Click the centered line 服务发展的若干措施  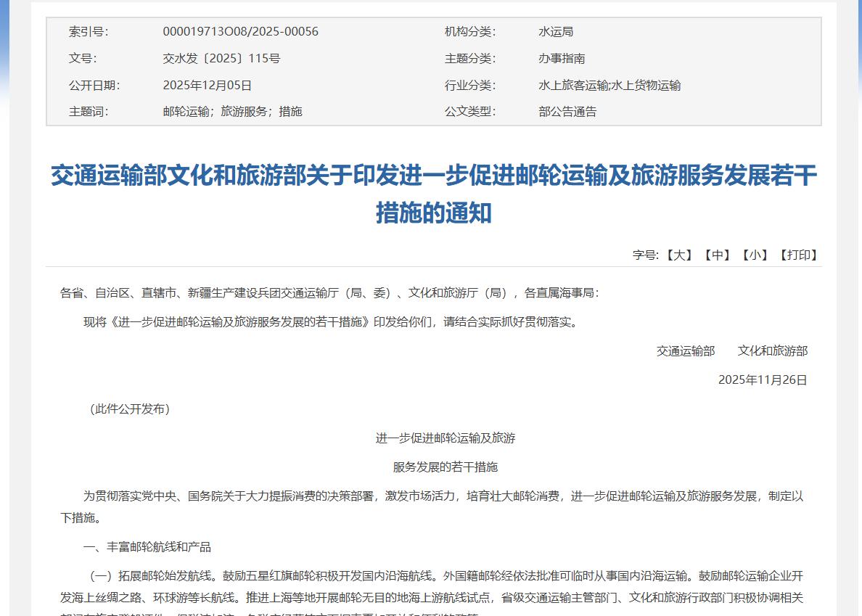[x=446, y=467]
